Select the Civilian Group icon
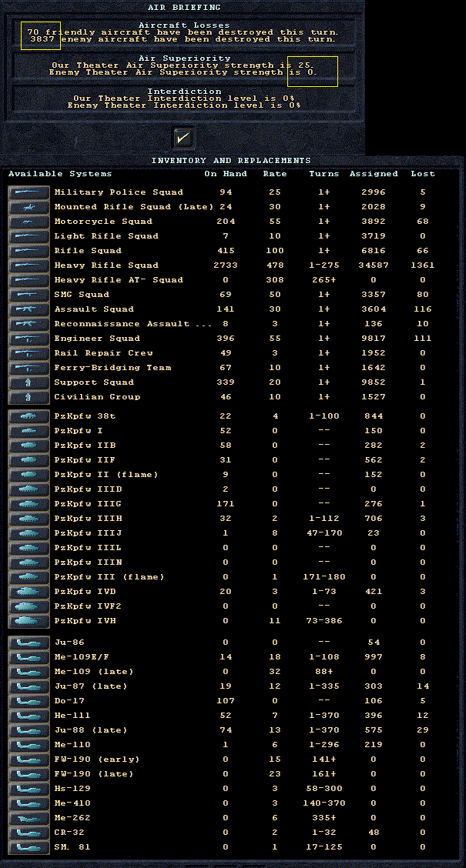Image resolution: width=466 pixels, height=868 pixels. [29, 397]
